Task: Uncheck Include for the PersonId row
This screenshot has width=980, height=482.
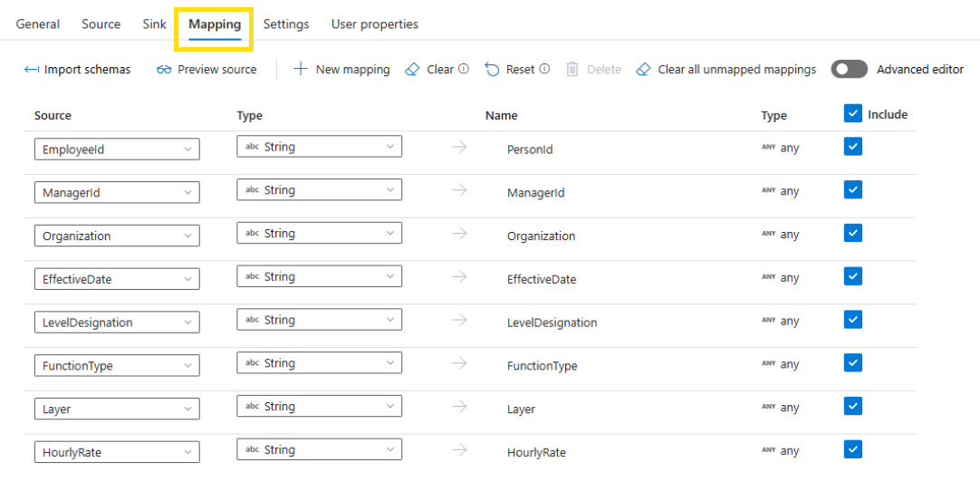Action: tap(852, 147)
